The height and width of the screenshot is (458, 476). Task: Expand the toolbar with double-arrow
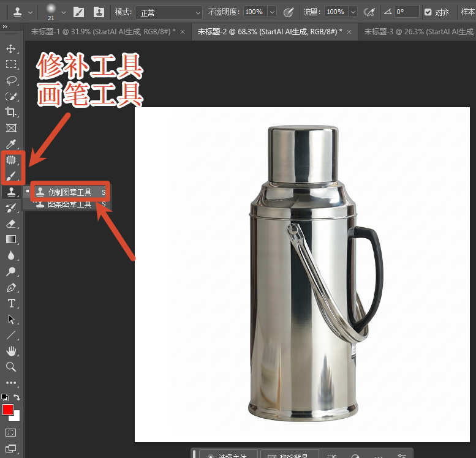pyautogui.click(x=5, y=27)
